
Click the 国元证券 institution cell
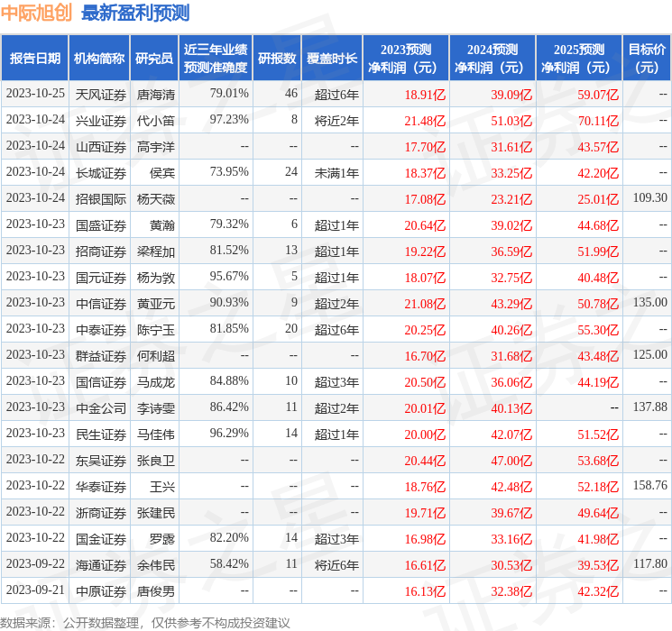pyautogui.click(x=101, y=277)
